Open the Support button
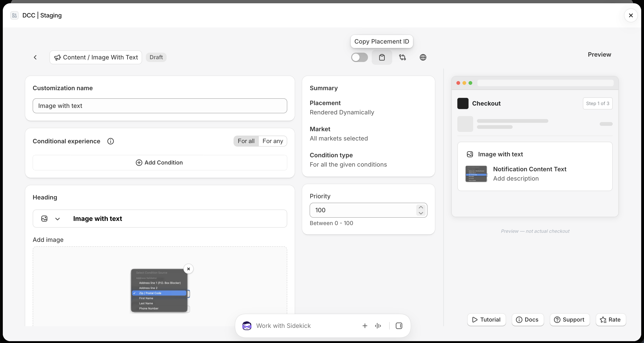This screenshot has height=343, width=644. pos(570,320)
